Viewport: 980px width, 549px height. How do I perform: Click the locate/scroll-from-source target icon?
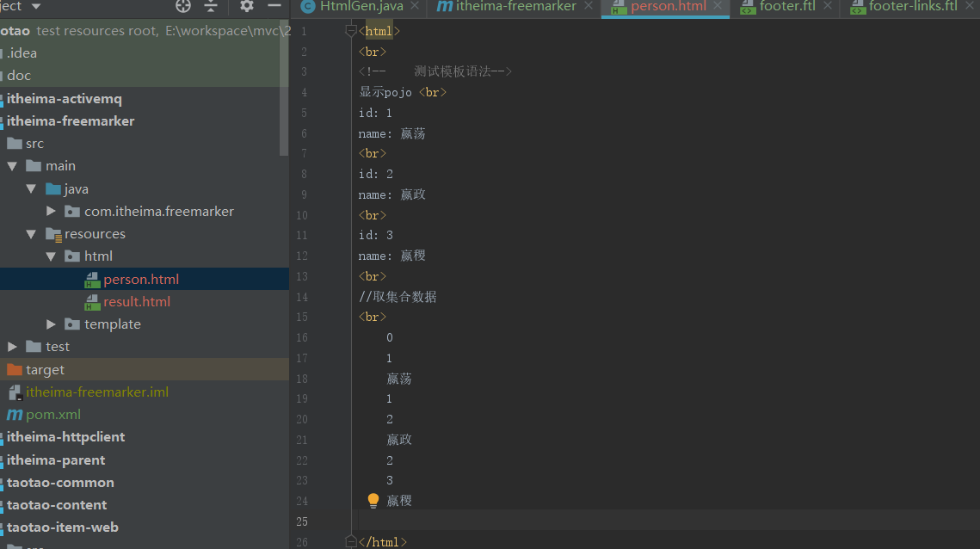coord(183,6)
